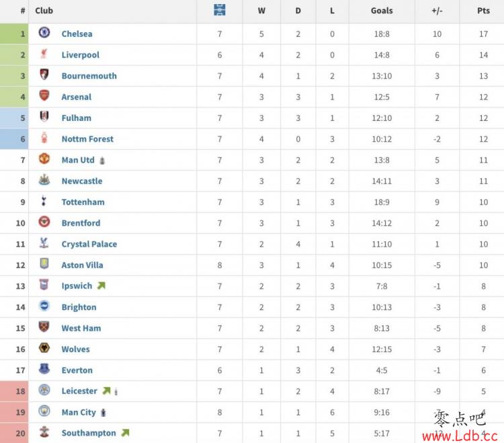The image size is (504, 443).
Task: Click the Wolves club crest icon
Action: [x=44, y=348]
